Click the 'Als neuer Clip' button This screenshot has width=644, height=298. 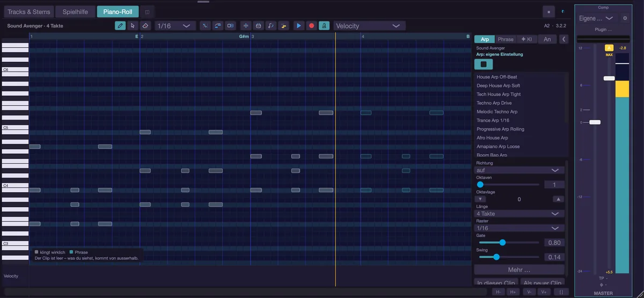pyautogui.click(x=543, y=282)
